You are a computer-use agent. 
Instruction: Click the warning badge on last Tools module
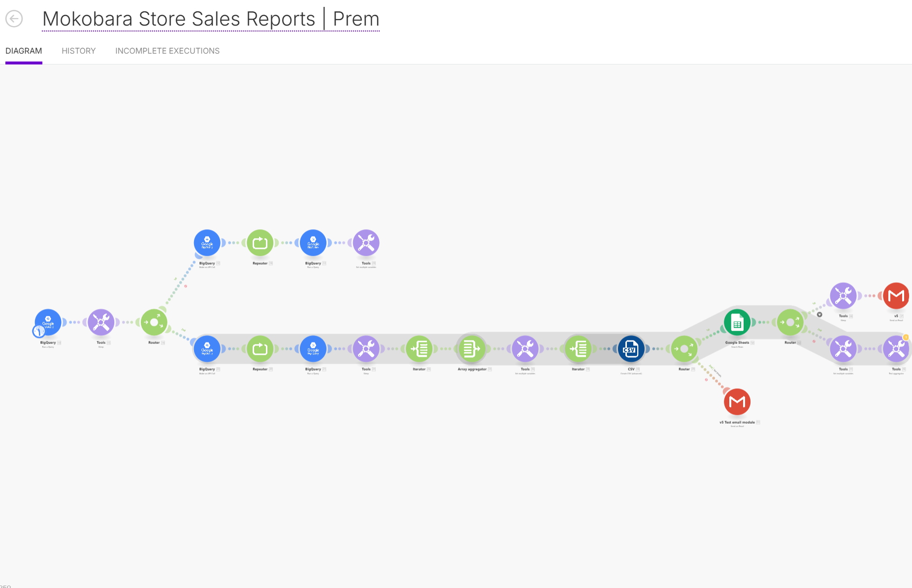[906, 338]
